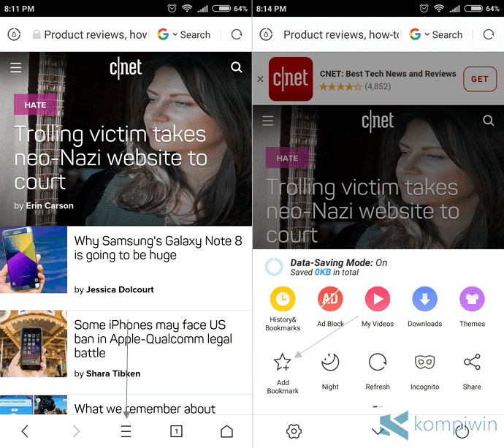Open History & Bookmarks

pos(283,308)
